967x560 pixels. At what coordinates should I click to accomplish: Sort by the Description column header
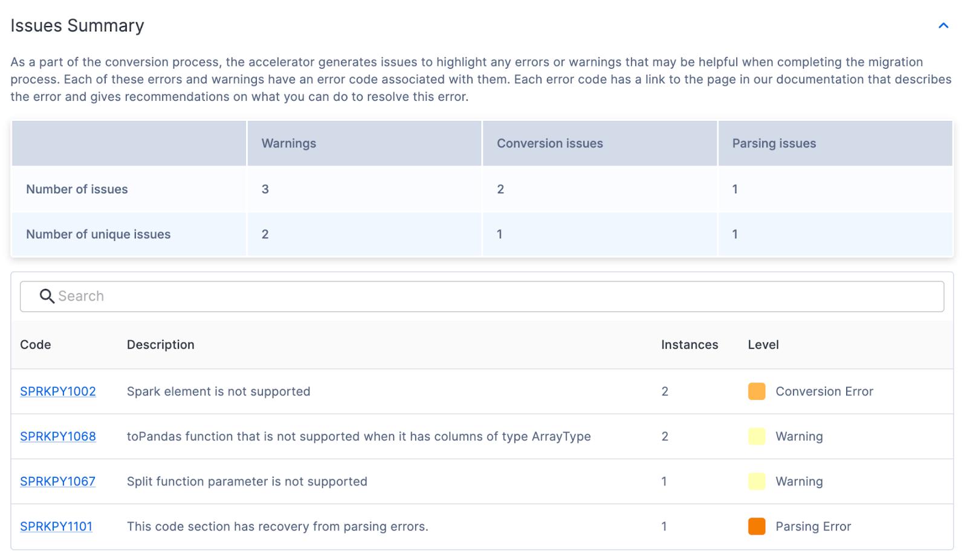[x=161, y=344]
